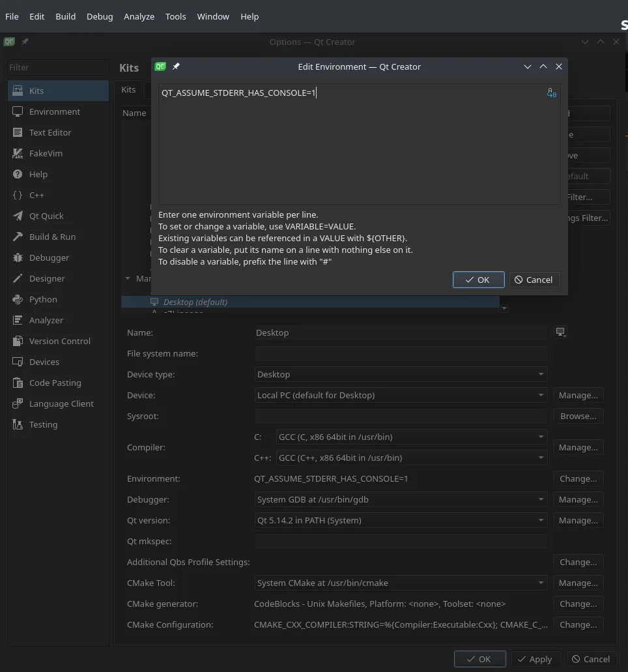628x672 pixels.
Task: Click Manage button next to Compiler
Action: point(578,447)
